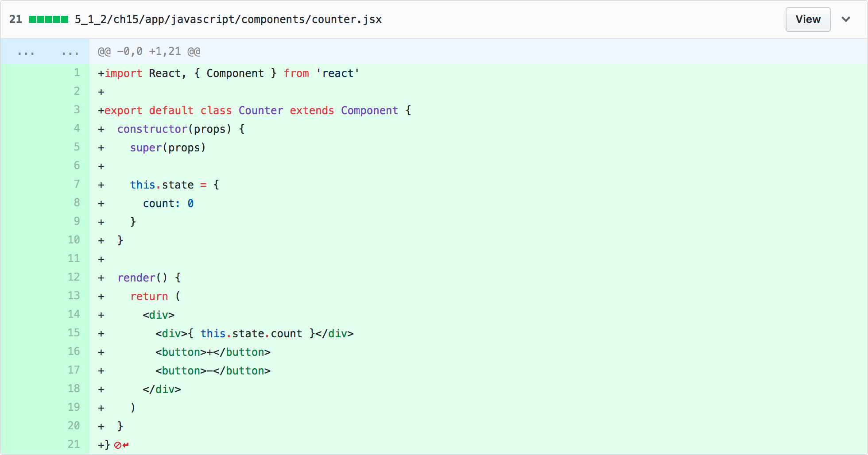Image resolution: width=868 pixels, height=455 pixels.
Task: Click the View button
Action: tap(807, 19)
